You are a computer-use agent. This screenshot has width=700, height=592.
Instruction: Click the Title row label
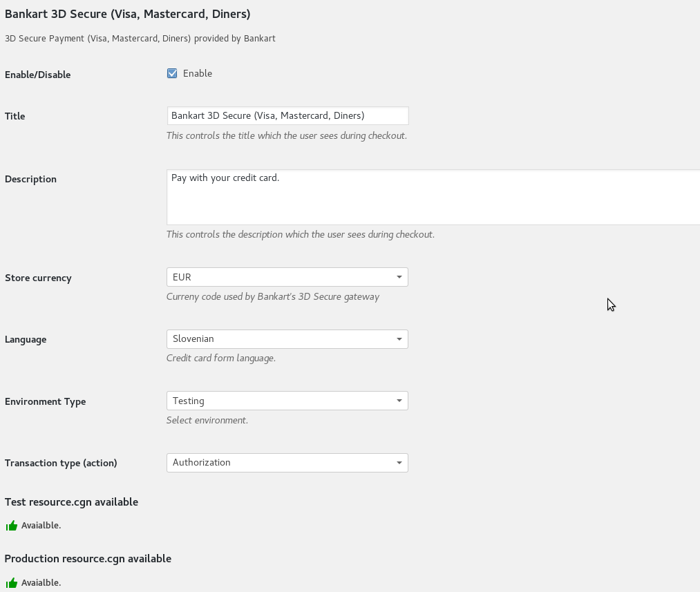[x=15, y=116]
